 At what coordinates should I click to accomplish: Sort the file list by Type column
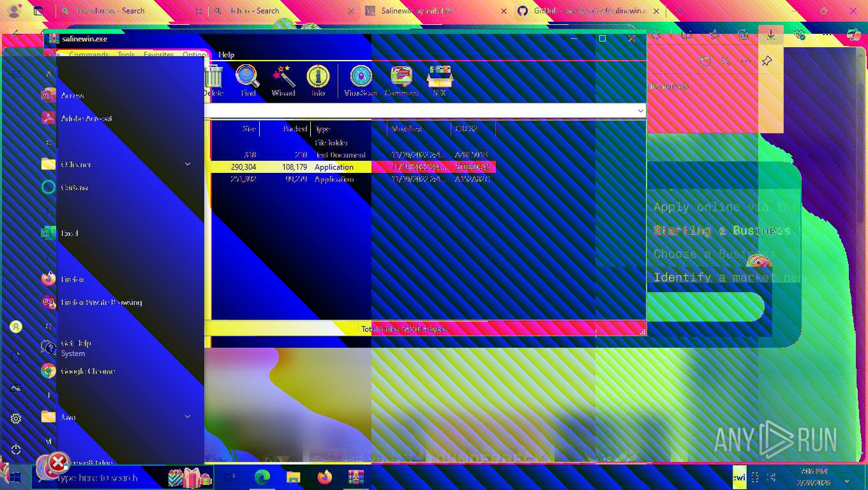[x=349, y=129]
